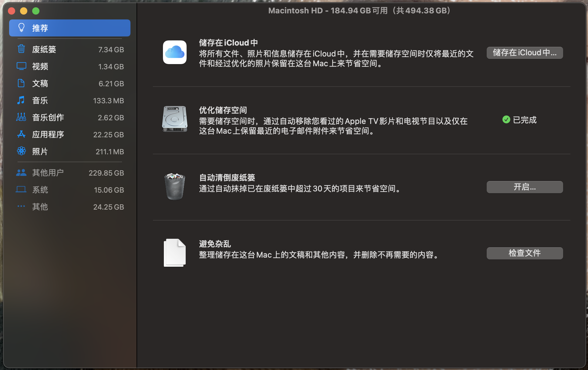Click the trash can icon for 废纸篓
Image resolution: width=588 pixels, height=370 pixels.
point(21,49)
